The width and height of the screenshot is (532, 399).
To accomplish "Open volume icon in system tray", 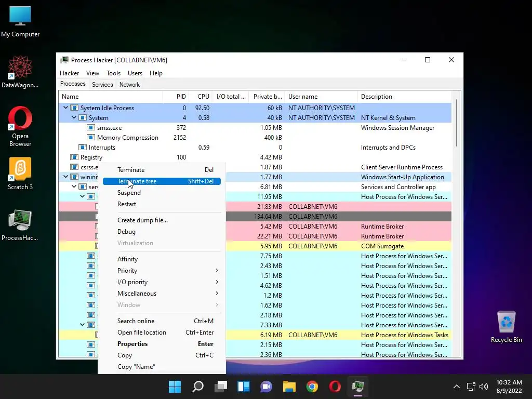I will pyautogui.click(x=484, y=387).
